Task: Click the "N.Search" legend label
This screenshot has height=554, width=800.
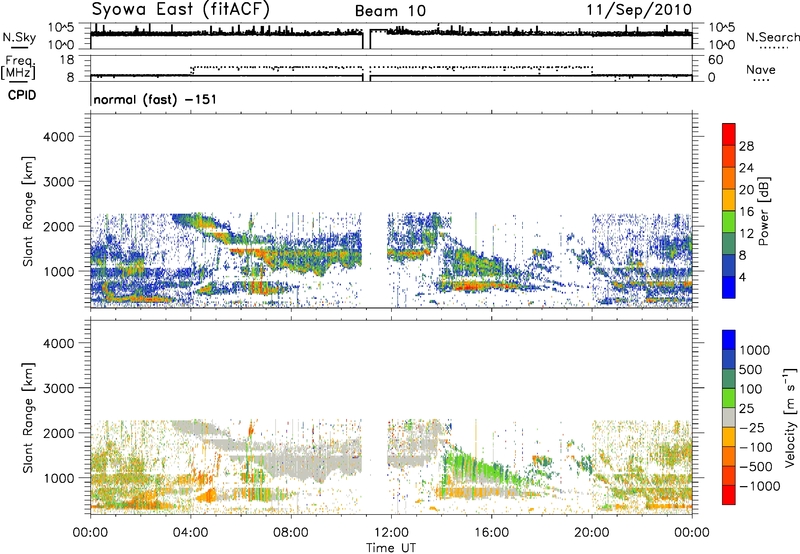Action: [x=772, y=37]
